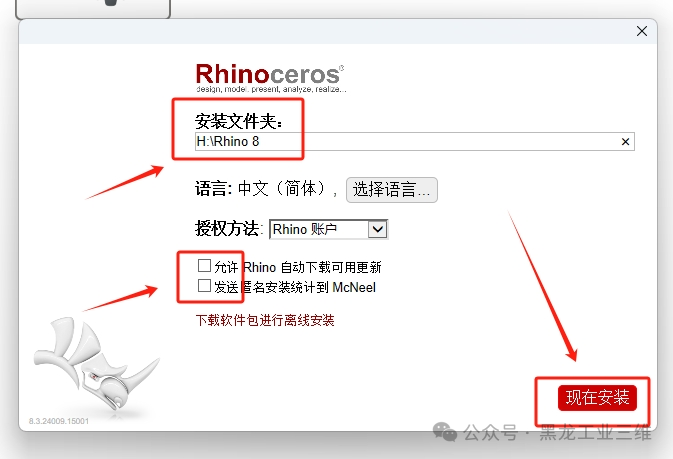Open 下载软件包进行离线安装 link
673x459 pixels.
pyautogui.click(x=265, y=320)
